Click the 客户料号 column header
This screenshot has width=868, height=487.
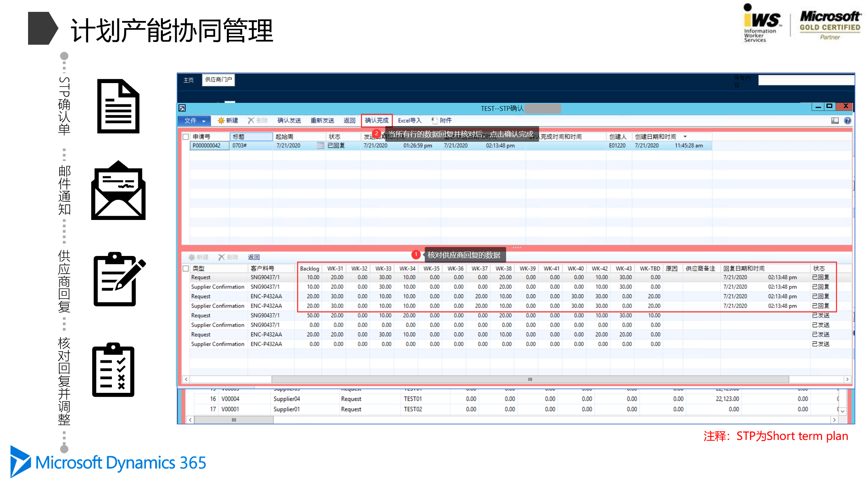(x=272, y=269)
